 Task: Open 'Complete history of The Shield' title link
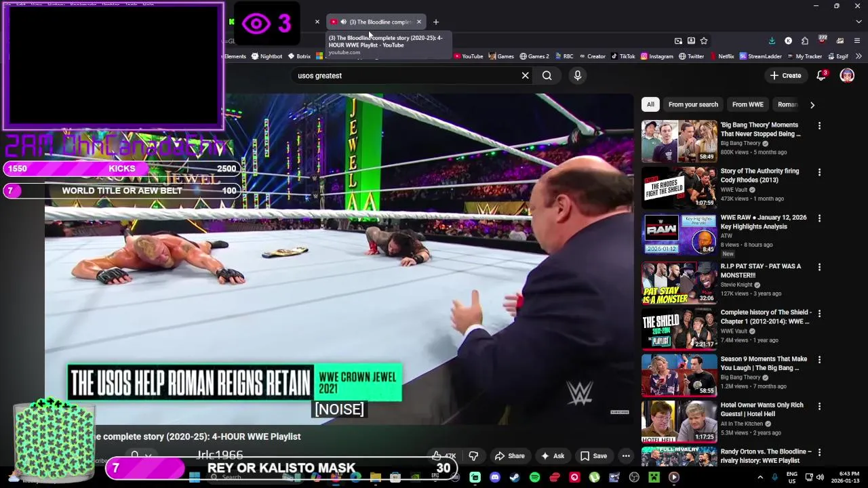click(766, 317)
